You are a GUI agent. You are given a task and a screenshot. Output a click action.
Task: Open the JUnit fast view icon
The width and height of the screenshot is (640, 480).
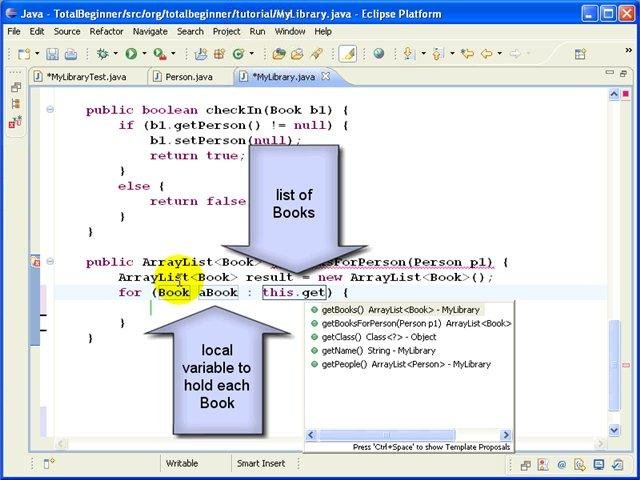tap(16, 122)
